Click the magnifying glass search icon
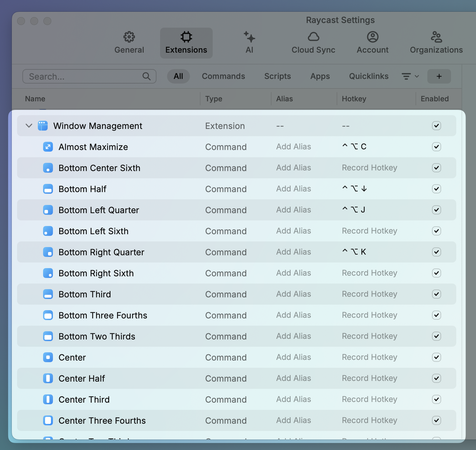The image size is (476, 450). click(x=147, y=76)
